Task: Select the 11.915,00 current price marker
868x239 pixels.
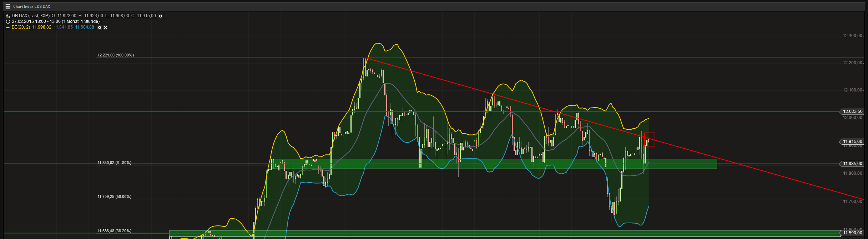Action: tap(852, 141)
